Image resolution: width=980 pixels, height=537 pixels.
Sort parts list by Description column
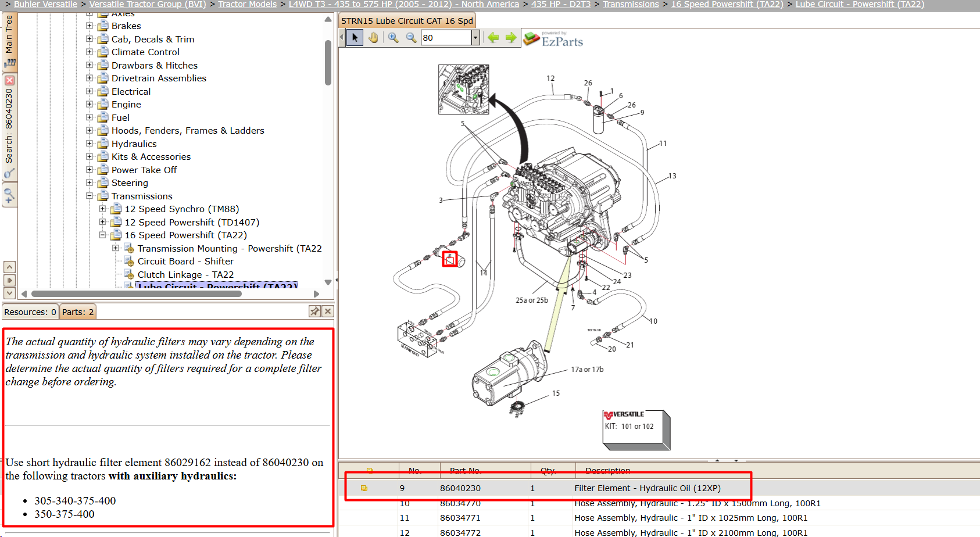(x=607, y=470)
